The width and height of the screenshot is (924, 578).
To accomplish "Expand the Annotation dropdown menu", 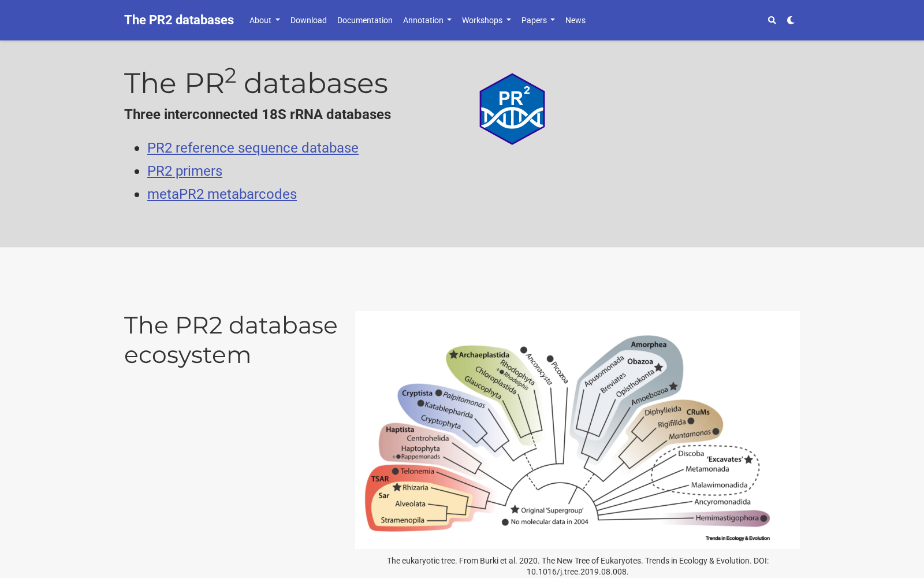I will pyautogui.click(x=427, y=20).
